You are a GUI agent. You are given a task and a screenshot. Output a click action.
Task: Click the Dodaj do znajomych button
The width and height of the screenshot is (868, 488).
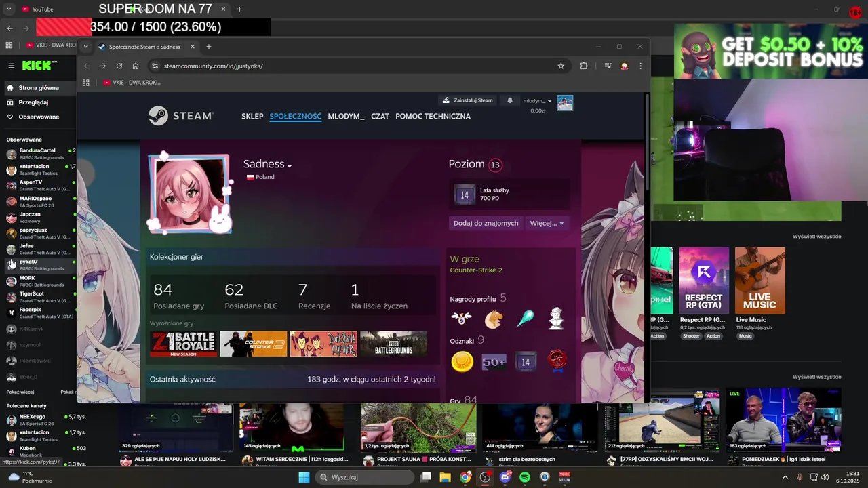point(486,223)
